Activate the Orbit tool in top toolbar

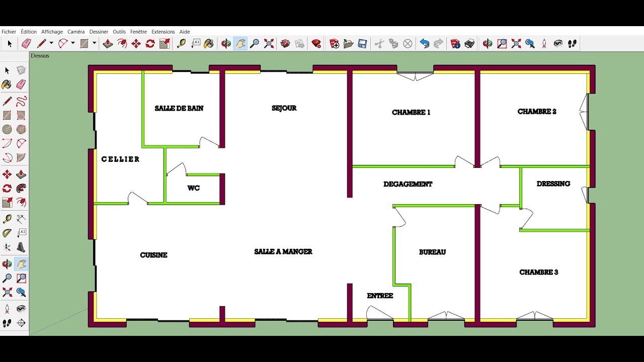226,44
